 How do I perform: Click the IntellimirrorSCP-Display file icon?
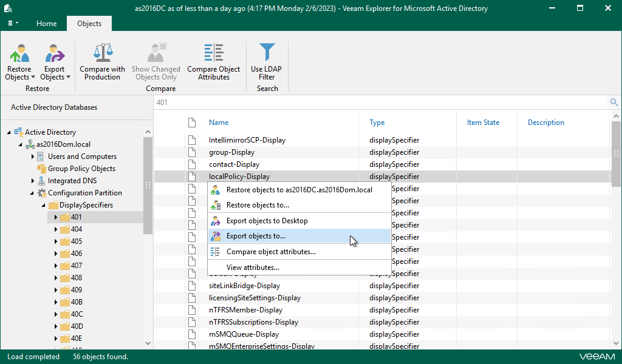coord(191,140)
